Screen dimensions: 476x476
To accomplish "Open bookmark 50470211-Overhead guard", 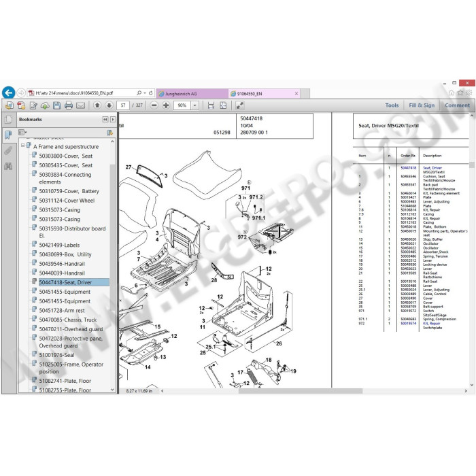I will click(x=71, y=329).
